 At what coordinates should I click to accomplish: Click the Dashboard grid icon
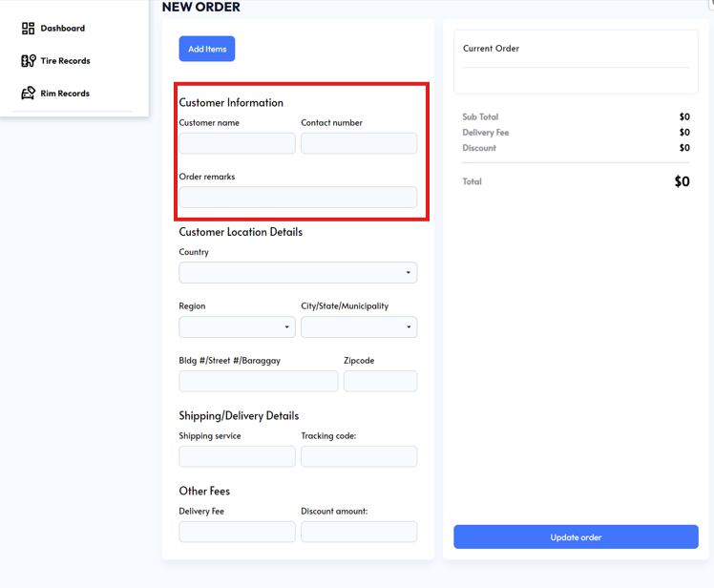pyautogui.click(x=28, y=29)
